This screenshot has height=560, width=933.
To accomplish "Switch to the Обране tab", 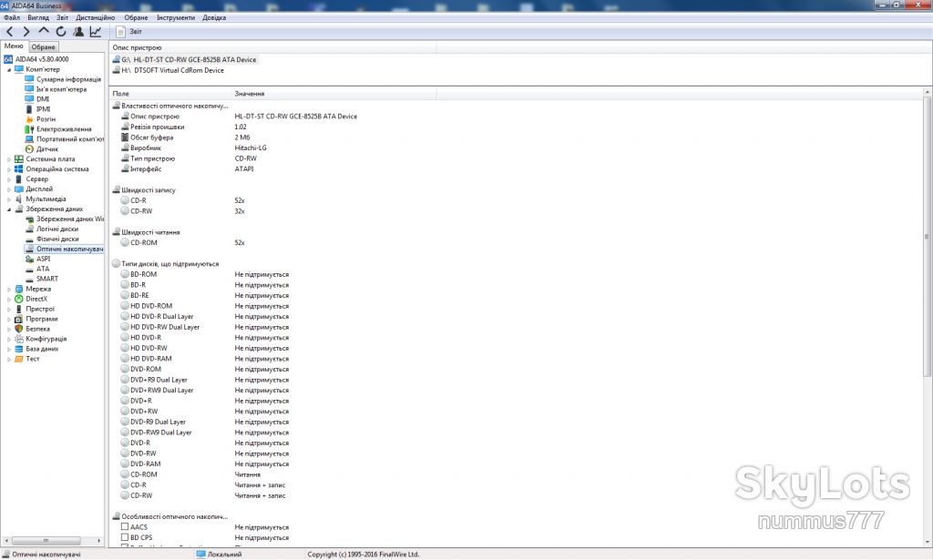I will point(43,47).
